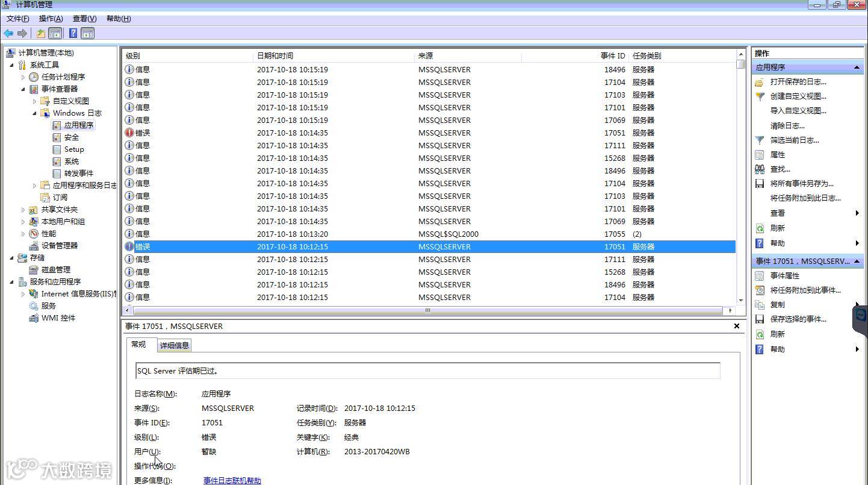This screenshot has height=485, width=868.
Task: Click 导入自定义视图... in the actions pane
Action: (798, 111)
